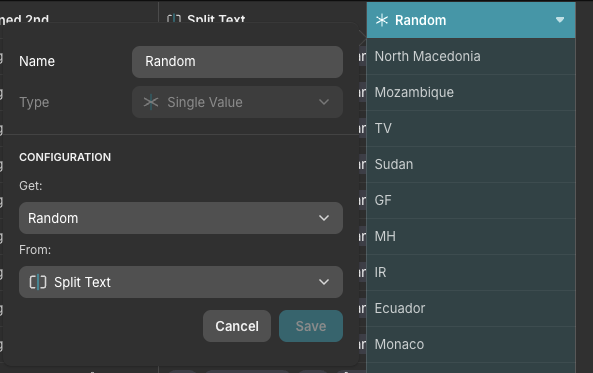This screenshot has height=373, width=593.
Task: Expand the Get Random dropdown
Action: click(x=181, y=218)
